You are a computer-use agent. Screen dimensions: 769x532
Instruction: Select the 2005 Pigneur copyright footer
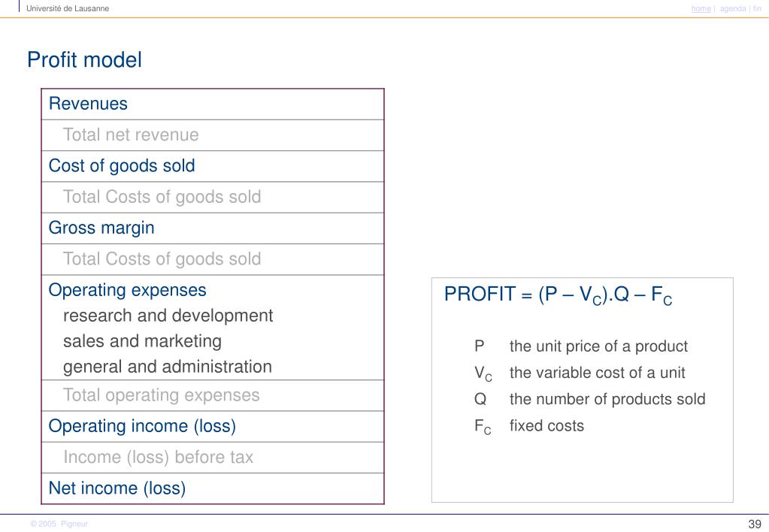click(59, 524)
